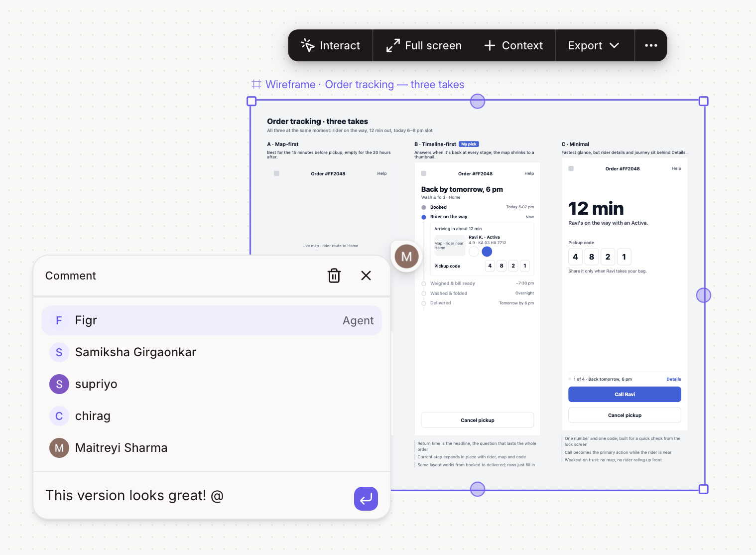Viewport: 756px width, 555px height.
Task: Click the bottom-center round frame handle
Action: click(x=478, y=489)
